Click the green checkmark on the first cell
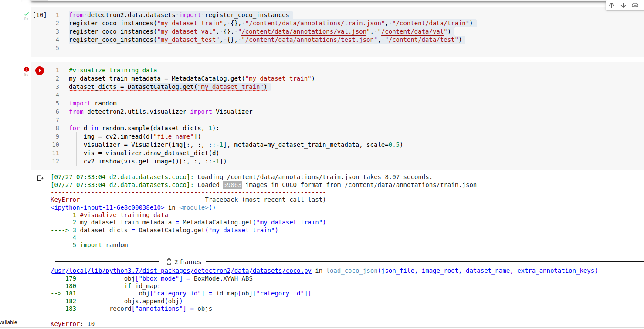The image size is (644, 329). tap(27, 14)
